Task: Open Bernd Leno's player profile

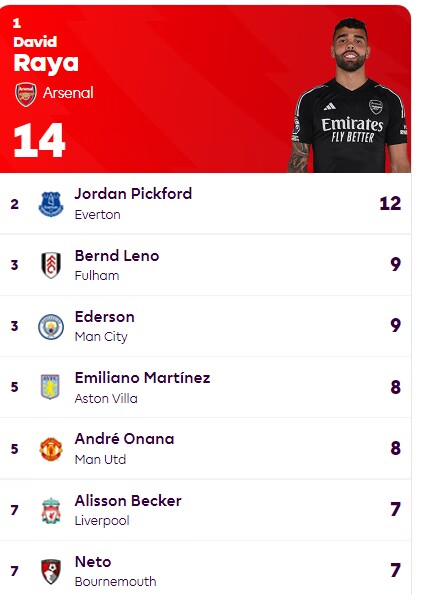Action: click(x=117, y=256)
